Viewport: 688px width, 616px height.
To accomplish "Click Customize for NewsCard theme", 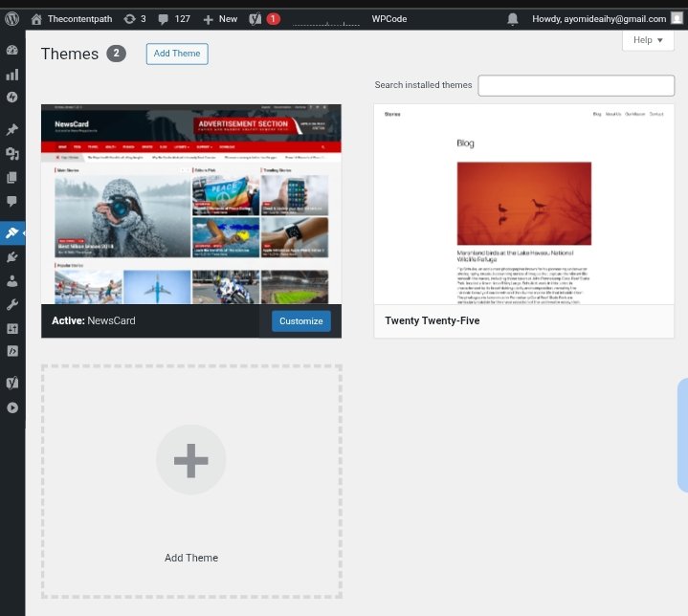I will (300, 320).
